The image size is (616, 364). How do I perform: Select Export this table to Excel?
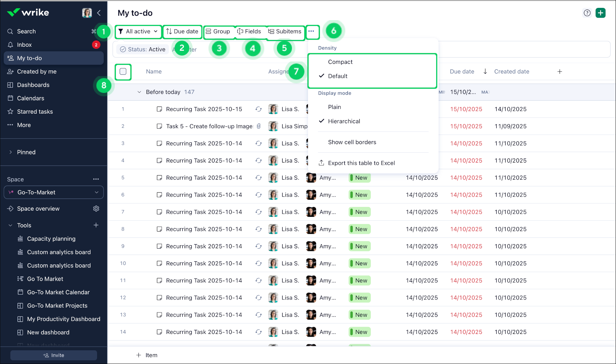(361, 163)
